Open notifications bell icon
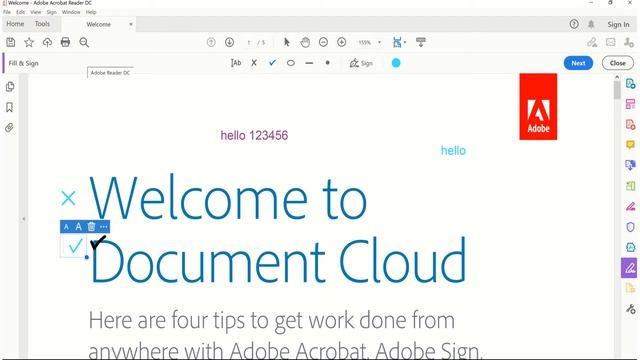 591,24
